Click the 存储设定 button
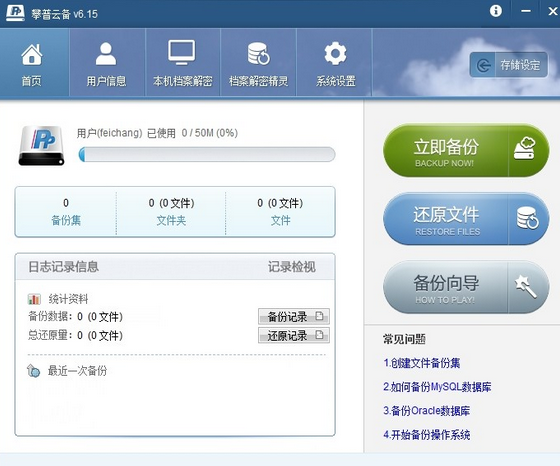560x466 pixels. coord(509,65)
